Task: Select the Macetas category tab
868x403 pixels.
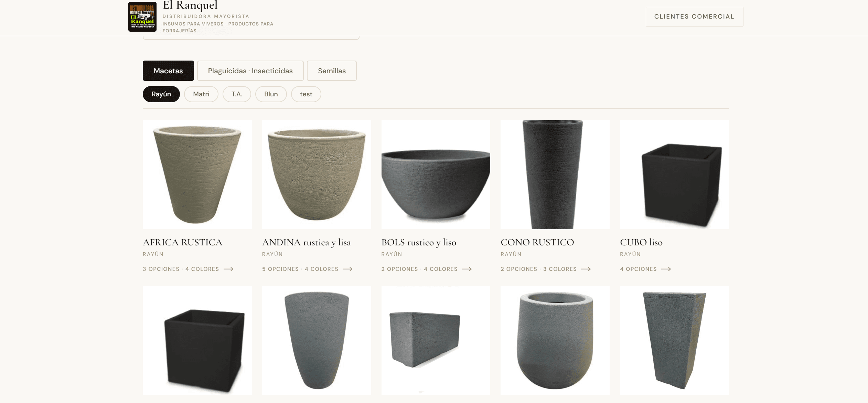Action: click(168, 71)
